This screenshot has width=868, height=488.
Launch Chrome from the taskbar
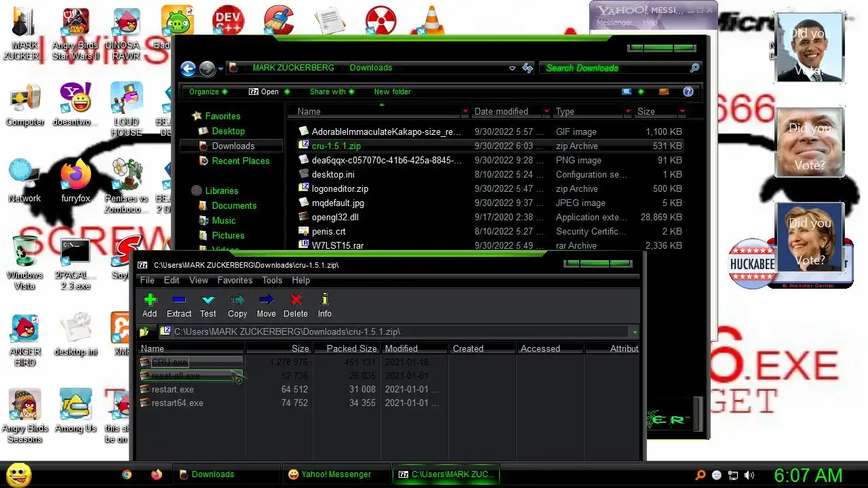pyautogui.click(x=127, y=474)
